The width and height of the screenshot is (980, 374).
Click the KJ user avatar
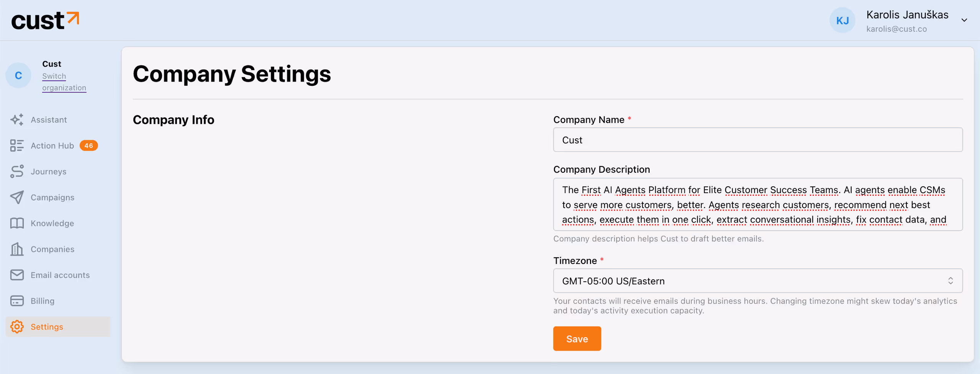(x=842, y=21)
